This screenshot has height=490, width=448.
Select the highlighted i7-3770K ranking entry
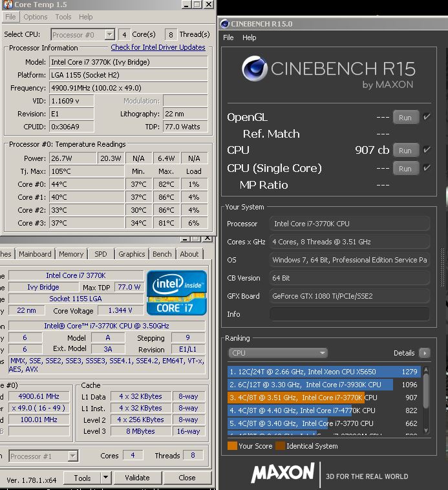point(324,398)
